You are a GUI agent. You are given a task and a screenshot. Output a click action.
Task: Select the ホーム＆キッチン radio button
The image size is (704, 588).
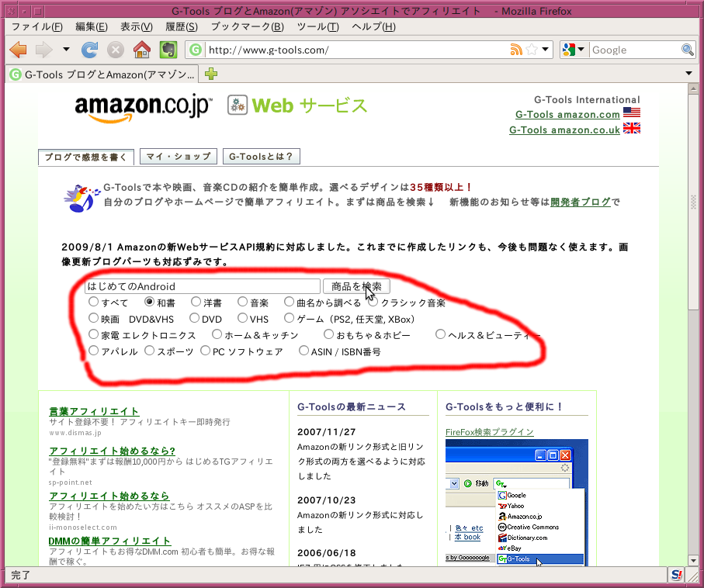click(x=217, y=334)
